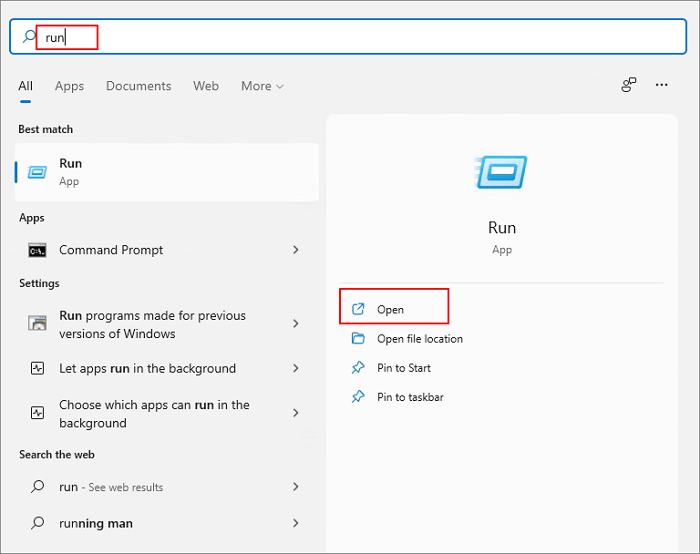Open the three-dot more options menu
This screenshot has width=700, height=554.
point(661,86)
